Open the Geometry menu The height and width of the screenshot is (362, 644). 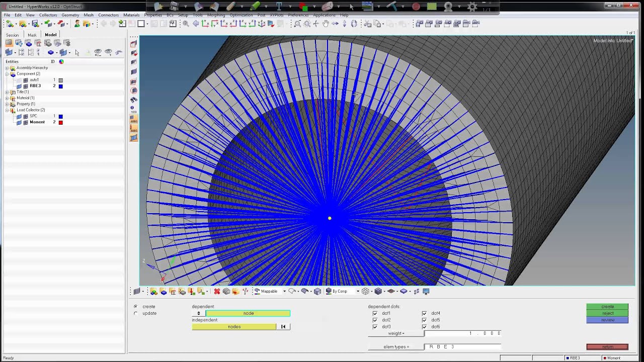(x=70, y=15)
